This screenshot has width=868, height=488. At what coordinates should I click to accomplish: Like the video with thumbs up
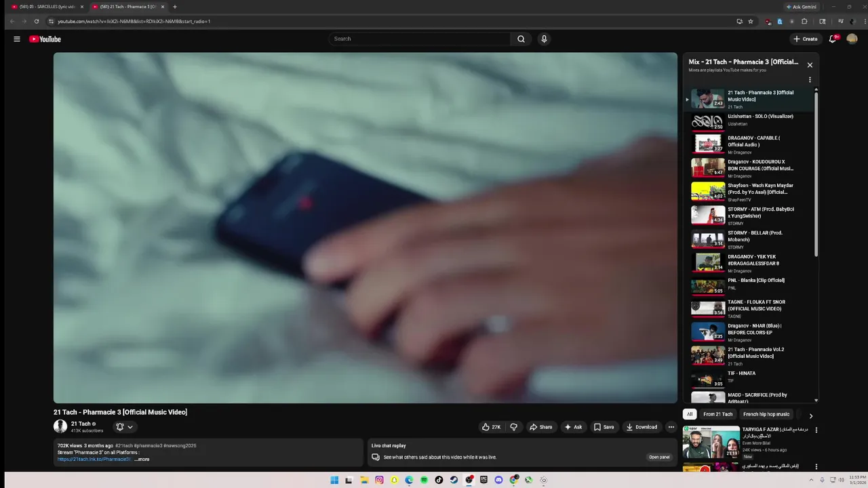coord(492,427)
